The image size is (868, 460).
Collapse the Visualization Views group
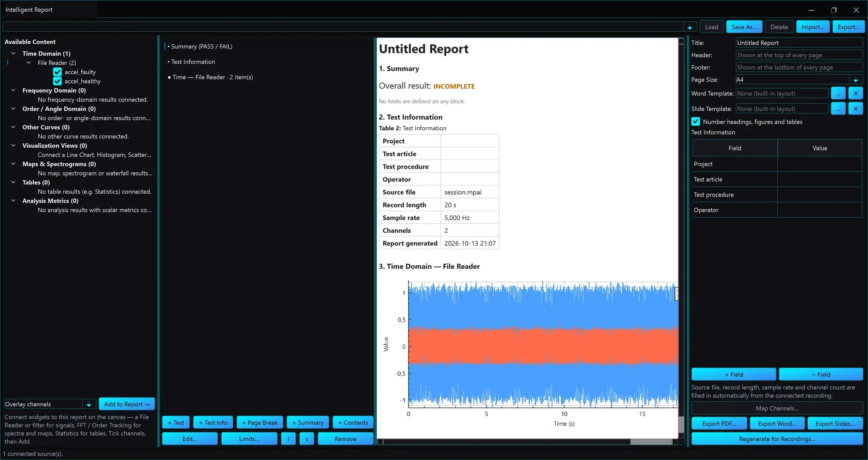[13, 146]
